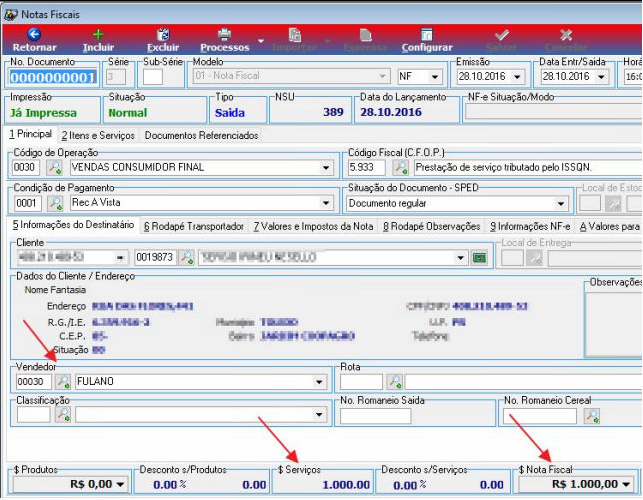Viewport: 643px width, 500px height.
Task: Expand the Documento regular SPED dropdown
Action: point(560,203)
